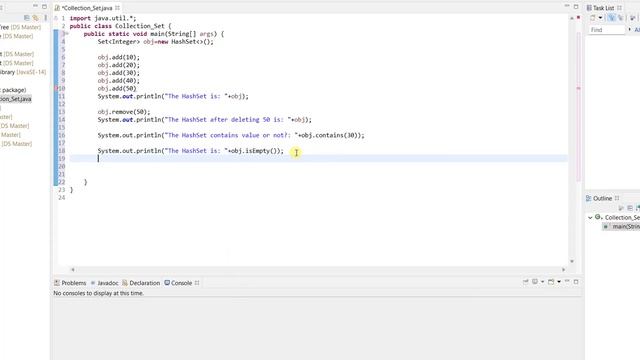Place cursor on obj.add(50) line

[117, 89]
